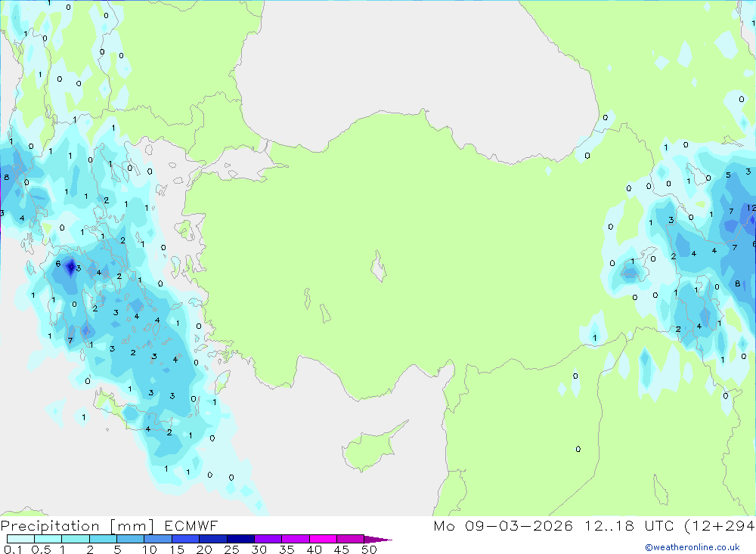Click the 0.1–0.5 mm legend color swatch

pos(20,539)
